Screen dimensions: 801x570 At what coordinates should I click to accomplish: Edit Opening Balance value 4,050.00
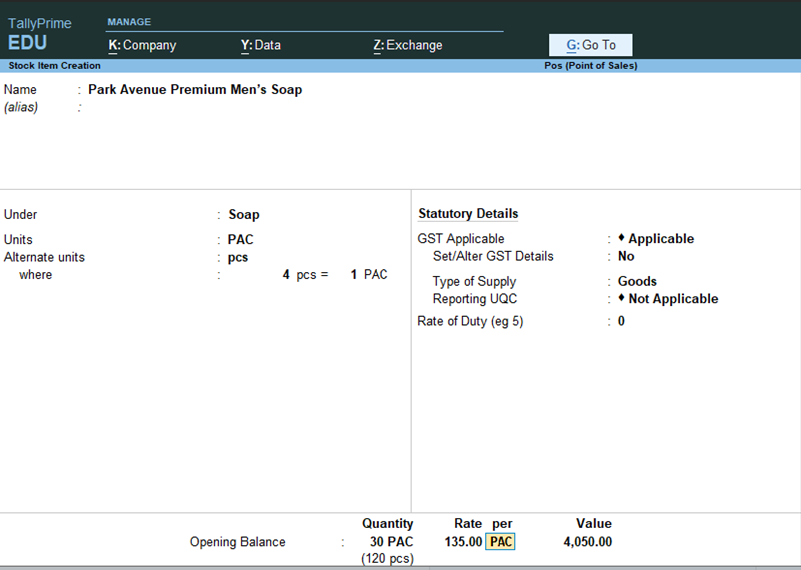point(587,541)
